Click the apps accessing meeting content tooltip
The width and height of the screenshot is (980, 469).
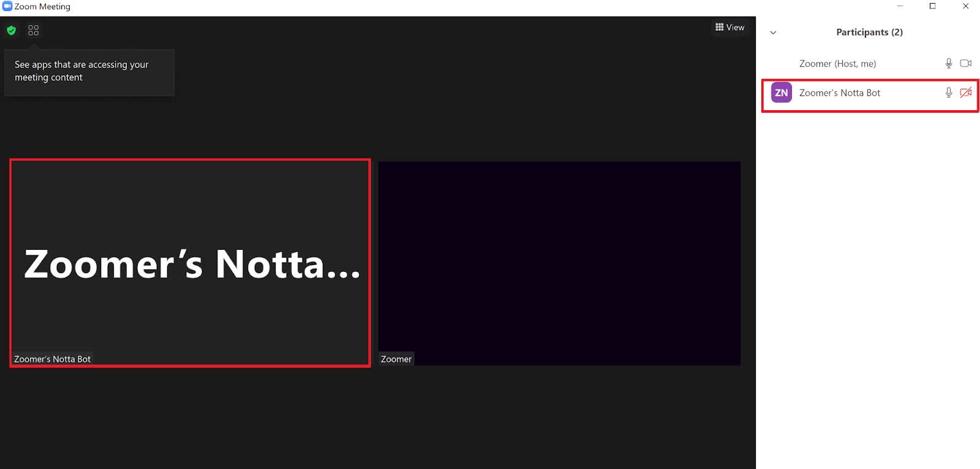click(x=89, y=72)
